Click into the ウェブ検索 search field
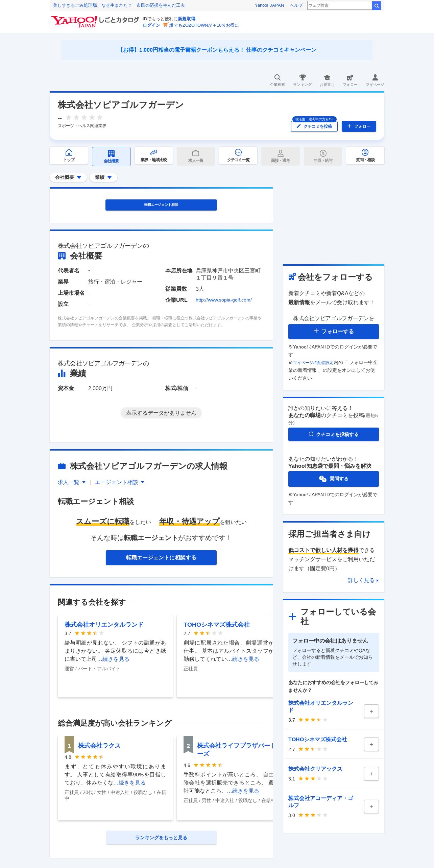 tap(340, 5)
